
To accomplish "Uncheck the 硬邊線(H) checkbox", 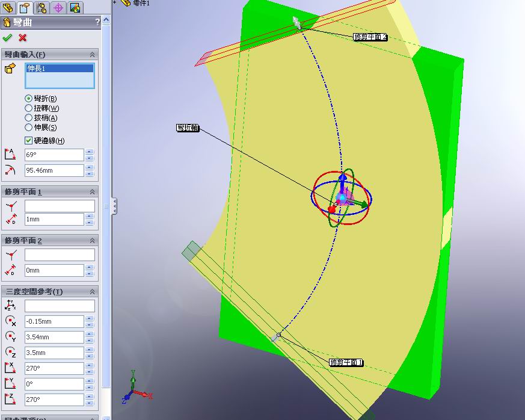I will (x=28, y=140).
